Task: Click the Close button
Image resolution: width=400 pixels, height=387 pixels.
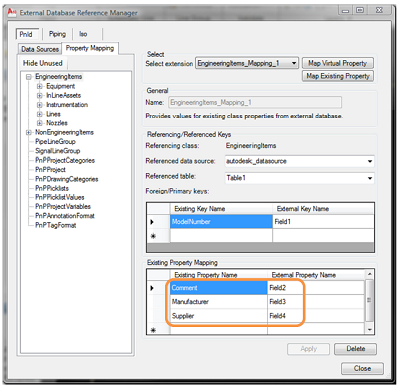Action: (362, 369)
